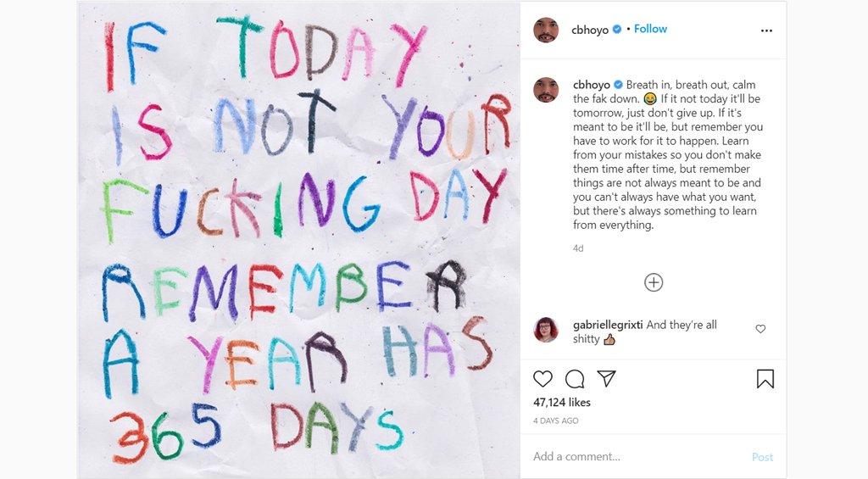This screenshot has width=868, height=479.
Task: Follow the cbhoyo account
Action: tap(650, 29)
